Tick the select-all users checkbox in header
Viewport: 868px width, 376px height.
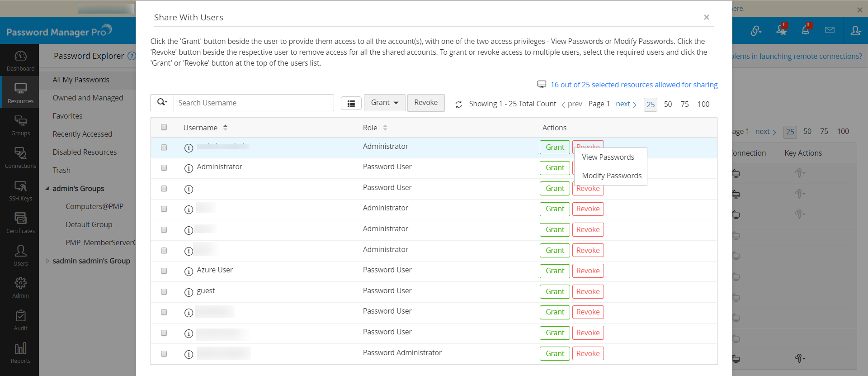[164, 127]
